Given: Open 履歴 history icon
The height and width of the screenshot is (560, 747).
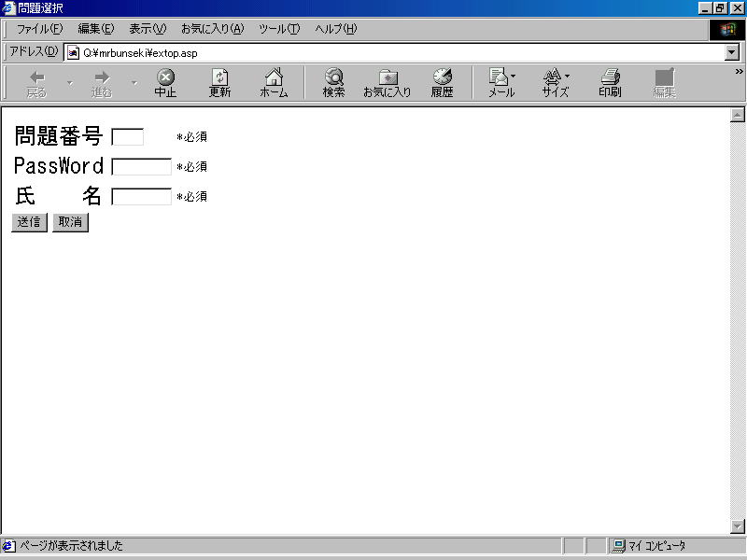Looking at the screenshot, I should click(442, 84).
